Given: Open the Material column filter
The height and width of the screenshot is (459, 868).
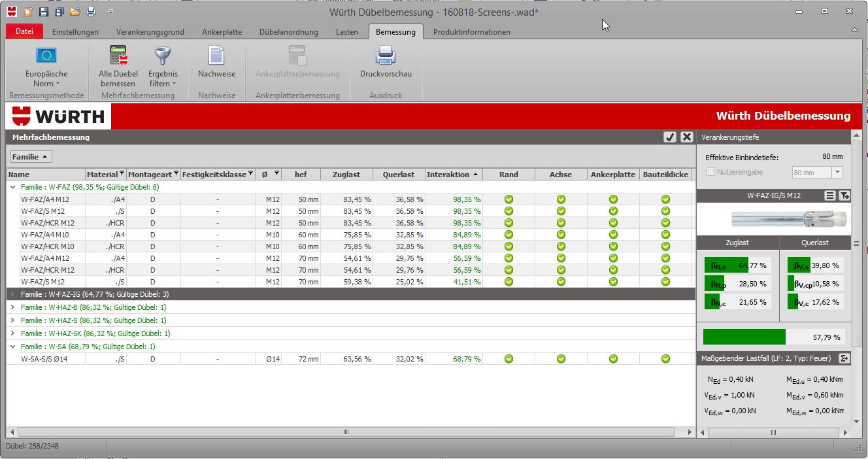Looking at the screenshot, I should click(x=122, y=174).
